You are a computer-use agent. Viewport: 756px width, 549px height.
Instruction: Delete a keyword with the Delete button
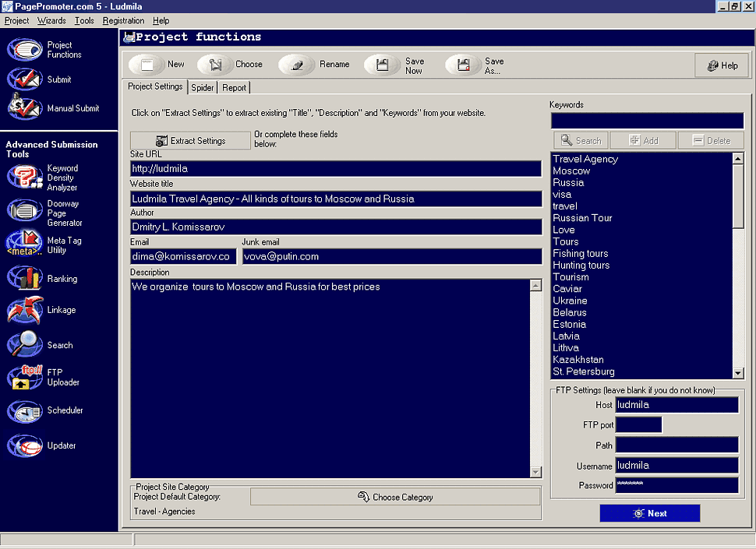click(x=711, y=141)
